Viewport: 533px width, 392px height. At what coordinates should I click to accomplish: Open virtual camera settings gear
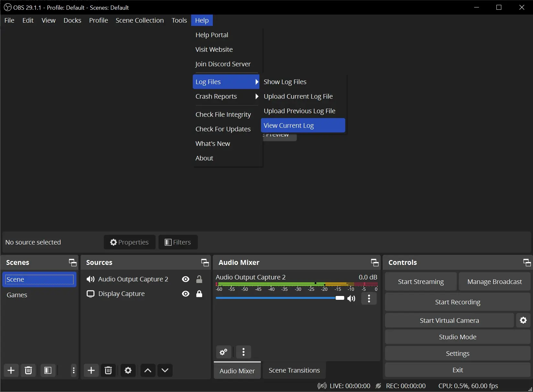[x=523, y=320]
